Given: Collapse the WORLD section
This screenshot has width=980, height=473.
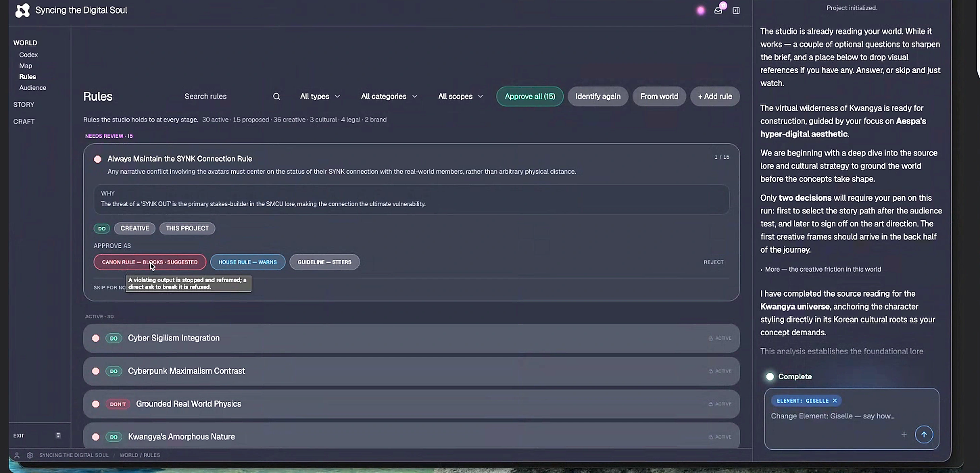Looking at the screenshot, I should tap(25, 43).
